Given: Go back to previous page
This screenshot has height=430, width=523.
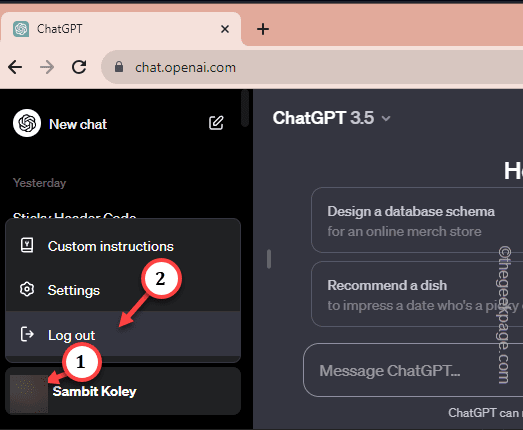Looking at the screenshot, I should click(15, 67).
